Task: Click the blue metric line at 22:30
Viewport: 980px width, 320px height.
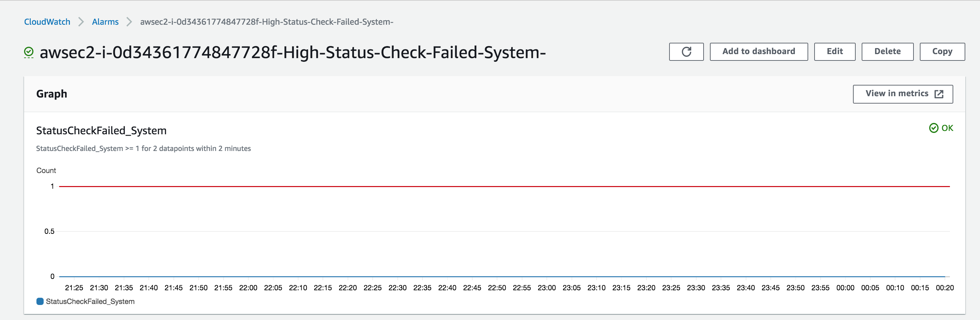Action: [397, 276]
